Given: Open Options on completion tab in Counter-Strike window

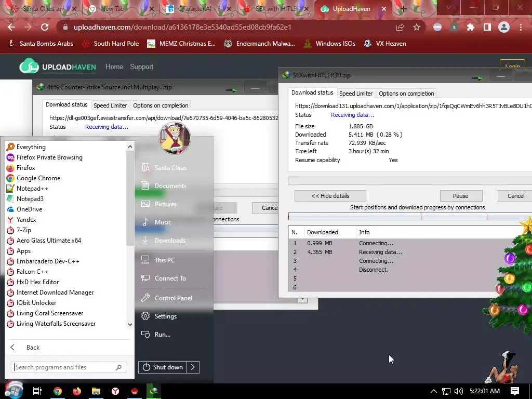Looking at the screenshot, I should 161,105.
